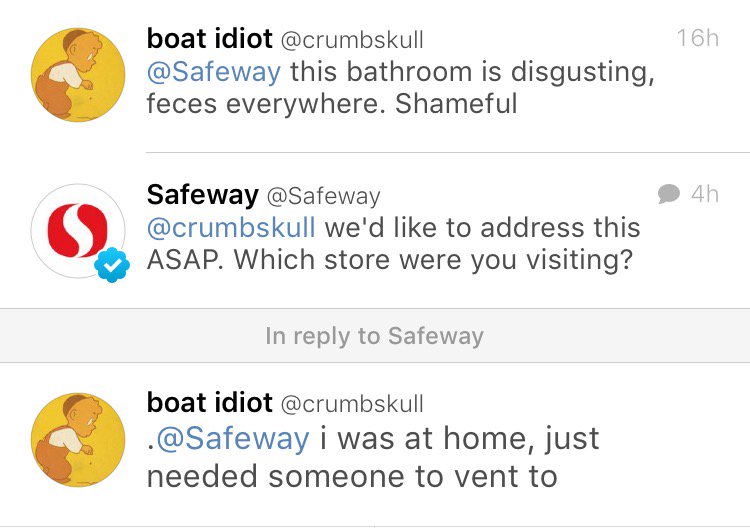
Task: Open the "i was at home" reply text
Action: click(373, 457)
